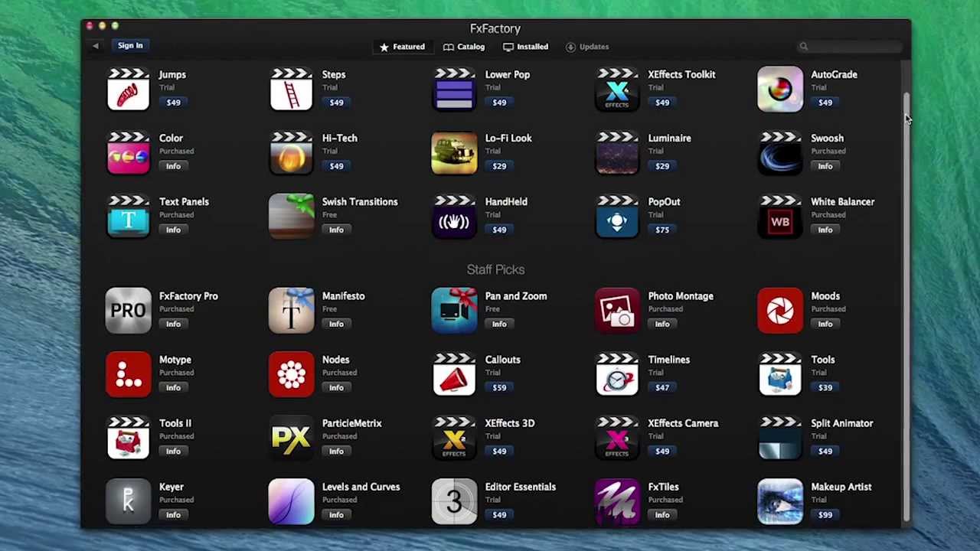Buy Jumps for $49

click(174, 103)
